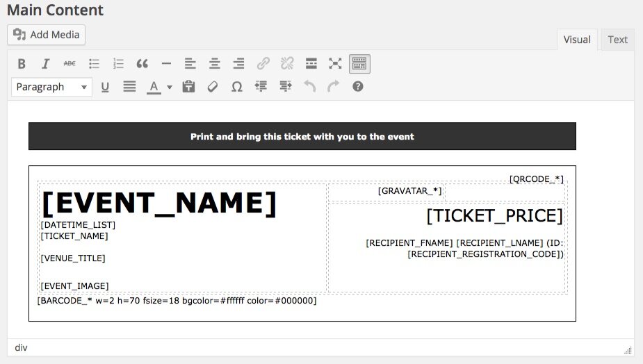Screen dimensions: 643x364
Task: Insert the Read More tag
Action: coord(311,64)
